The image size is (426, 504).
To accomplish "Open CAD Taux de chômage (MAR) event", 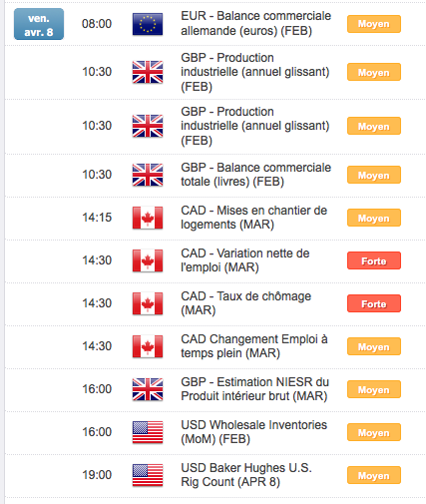I will pos(245,303).
